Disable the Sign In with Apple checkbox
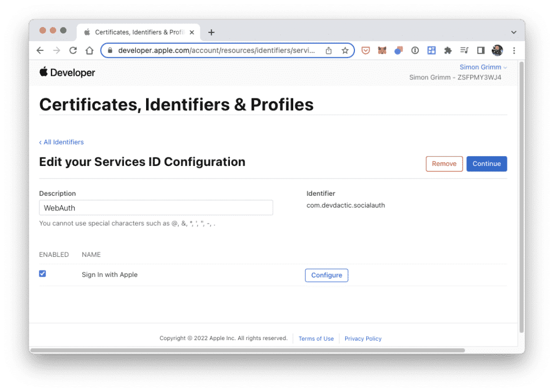The image size is (554, 392). point(42,274)
